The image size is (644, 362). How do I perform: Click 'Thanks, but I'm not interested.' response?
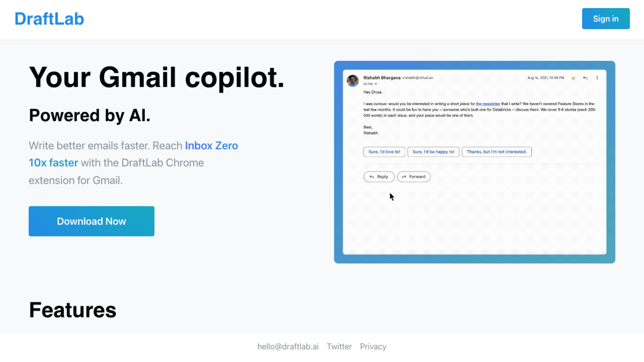496,152
